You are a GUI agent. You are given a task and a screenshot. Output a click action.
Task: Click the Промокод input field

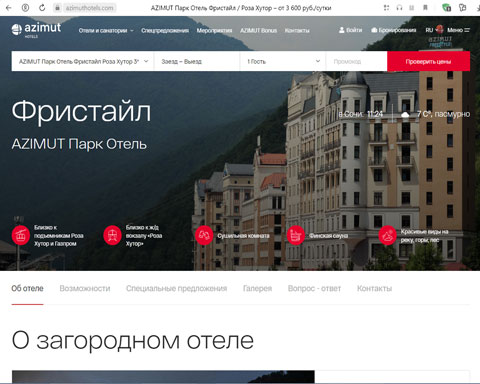[x=356, y=61]
